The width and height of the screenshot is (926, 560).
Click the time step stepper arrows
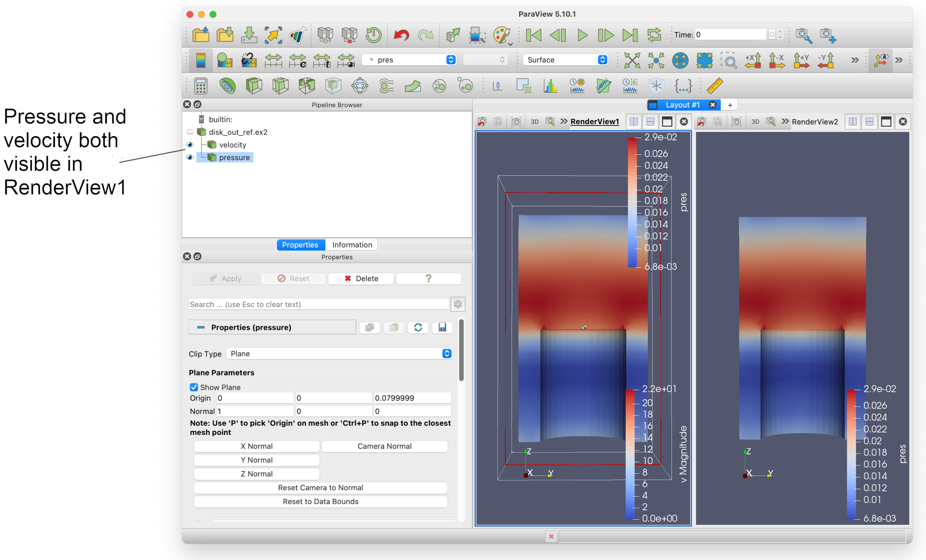(780, 35)
